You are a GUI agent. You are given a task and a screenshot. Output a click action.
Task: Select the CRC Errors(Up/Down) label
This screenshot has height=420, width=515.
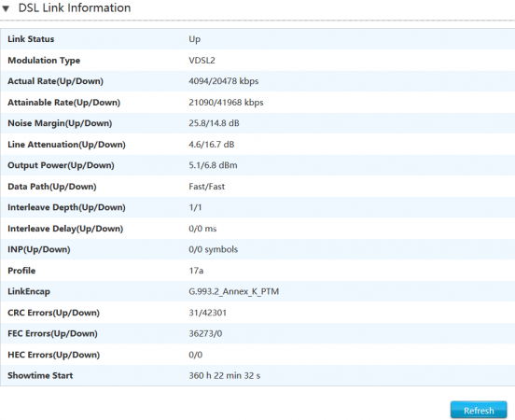click(x=53, y=313)
